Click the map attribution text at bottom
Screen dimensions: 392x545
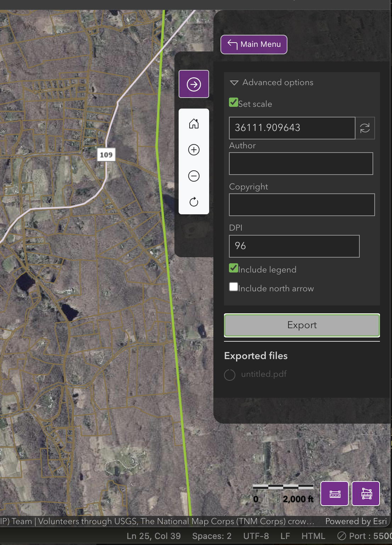coord(157,521)
